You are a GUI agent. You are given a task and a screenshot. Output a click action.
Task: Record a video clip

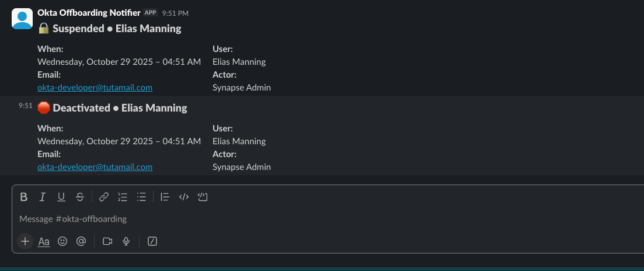coord(107,241)
